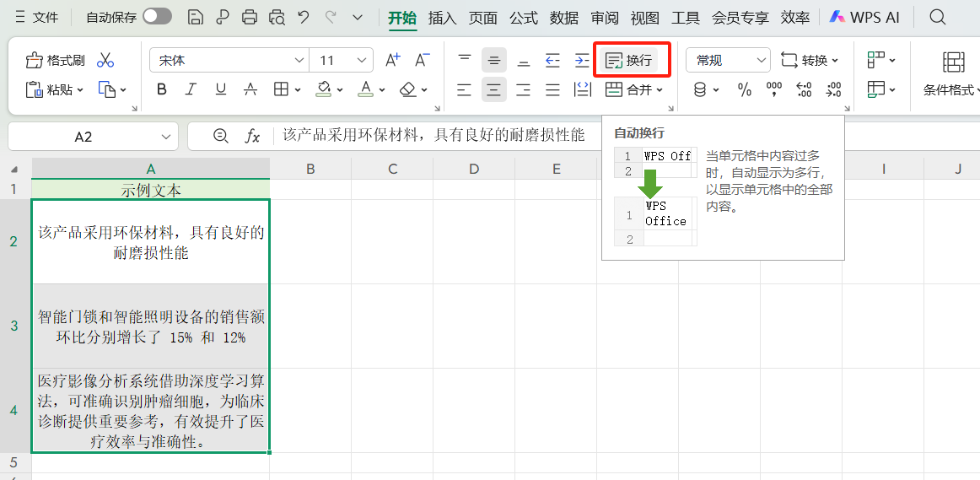Apply italic formatting to the cell
The width and height of the screenshot is (980, 480).
pos(191,89)
